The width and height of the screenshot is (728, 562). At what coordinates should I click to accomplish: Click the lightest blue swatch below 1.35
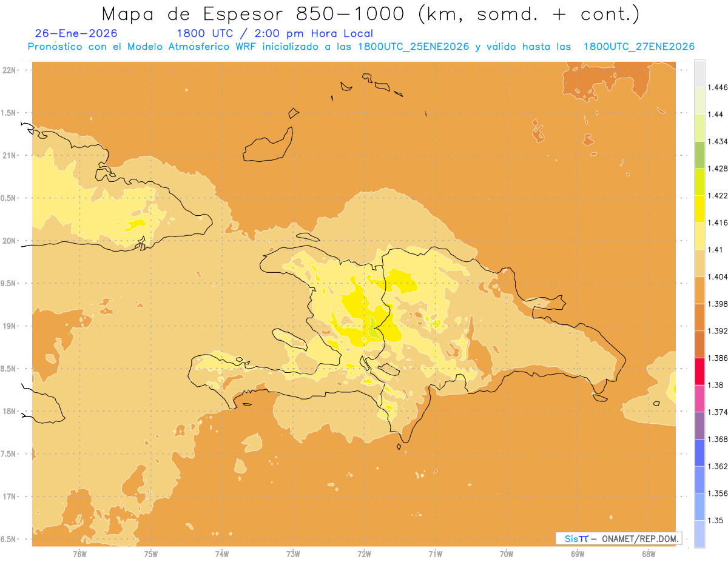[x=699, y=534]
